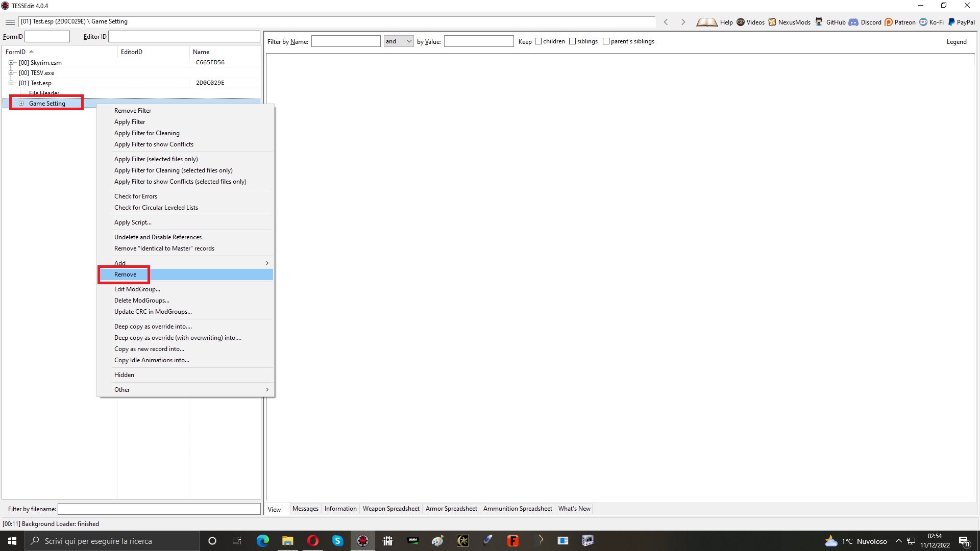
Task: Open the Other submenu
Action: (186, 390)
